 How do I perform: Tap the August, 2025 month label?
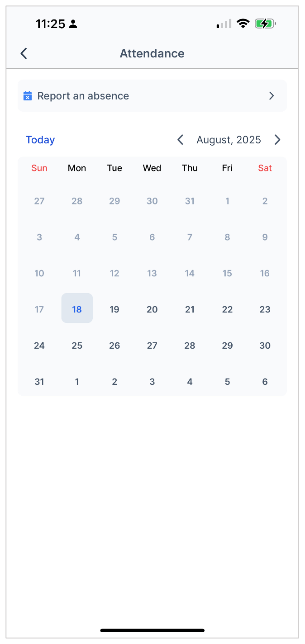click(x=229, y=140)
